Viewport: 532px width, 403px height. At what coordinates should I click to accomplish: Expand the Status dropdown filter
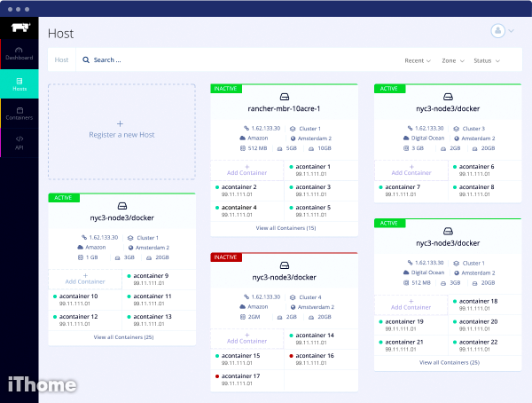[486, 60]
